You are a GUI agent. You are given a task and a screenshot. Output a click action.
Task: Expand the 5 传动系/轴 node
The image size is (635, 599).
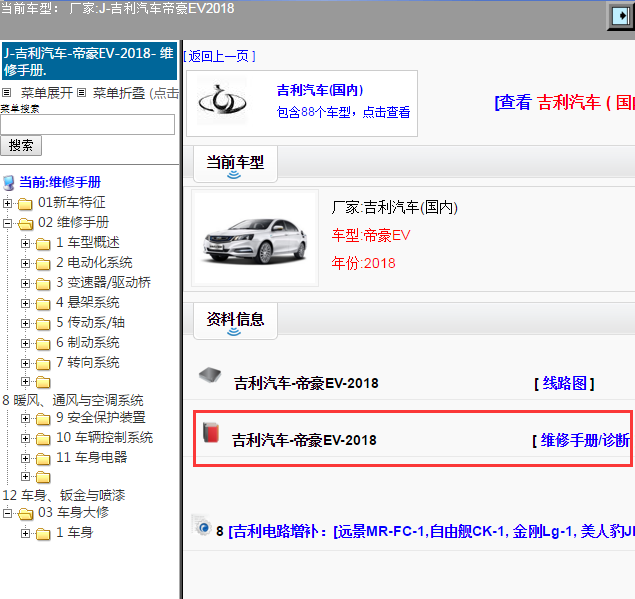pyautogui.click(x=25, y=324)
